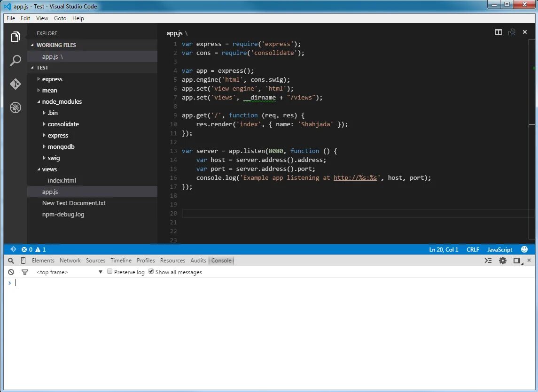The image size is (538, 392).
Task: Open the http://%s:%s link in code
Action: pyautogui.click(x=355, y=177)
